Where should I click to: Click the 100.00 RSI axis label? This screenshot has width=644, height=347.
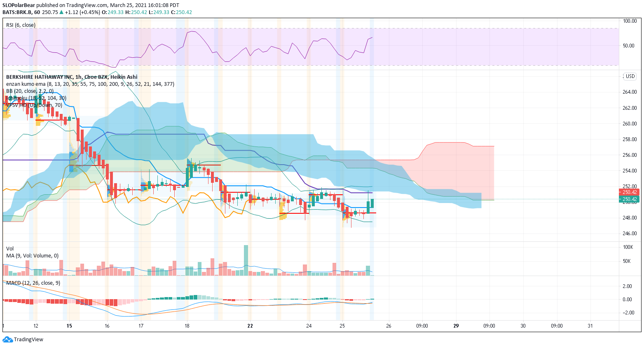pyautogui.click(x=630, y=21)
